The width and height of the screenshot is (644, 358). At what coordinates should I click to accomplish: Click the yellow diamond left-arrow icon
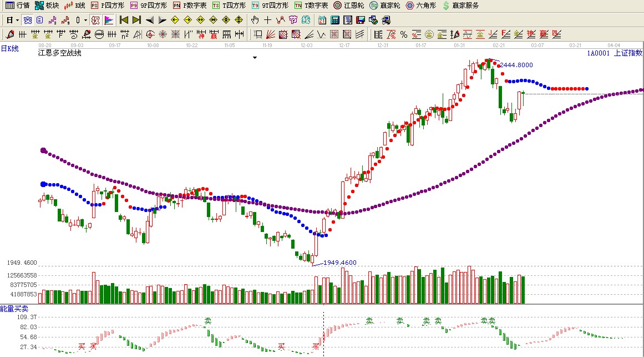tap(175, 20)
